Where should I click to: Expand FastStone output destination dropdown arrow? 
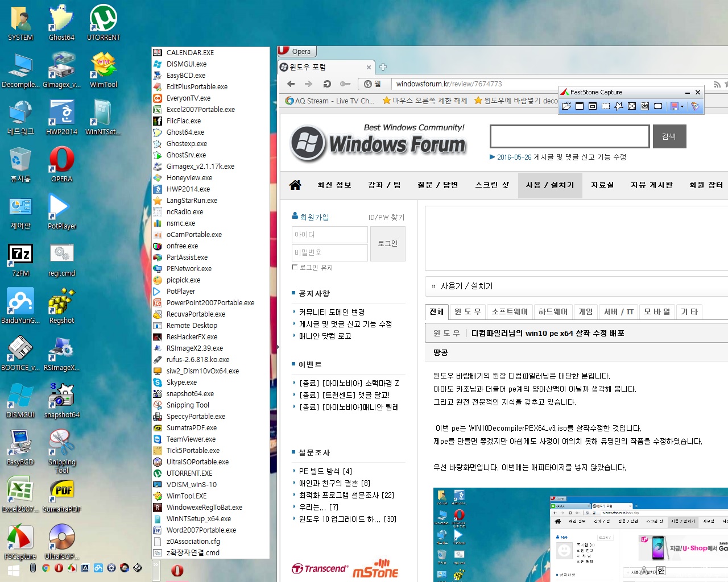682,106
